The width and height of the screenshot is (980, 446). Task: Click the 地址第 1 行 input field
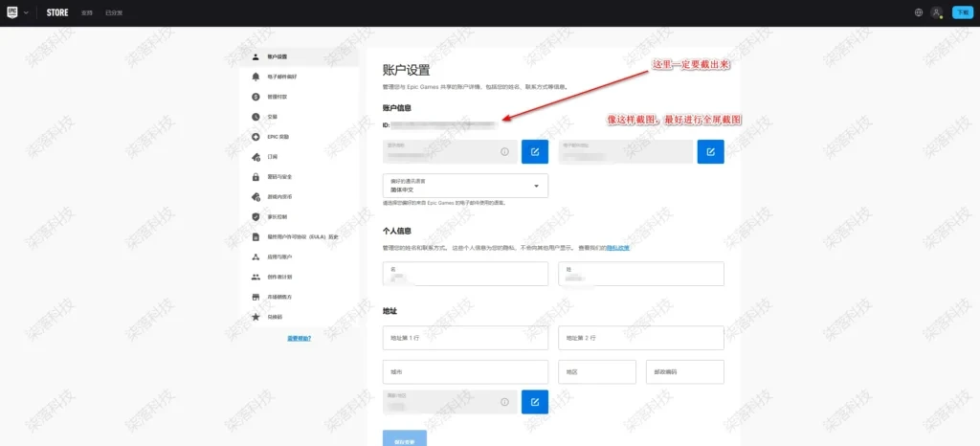466,338
